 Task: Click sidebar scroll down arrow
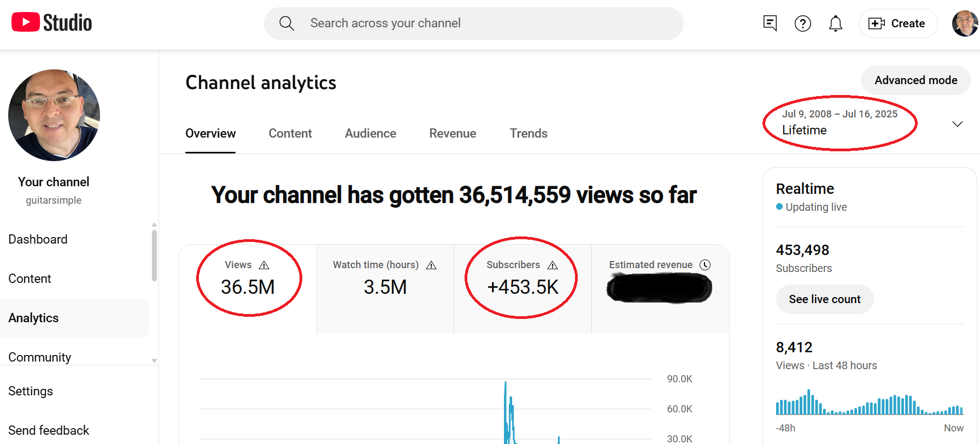[x=154, y=360]
